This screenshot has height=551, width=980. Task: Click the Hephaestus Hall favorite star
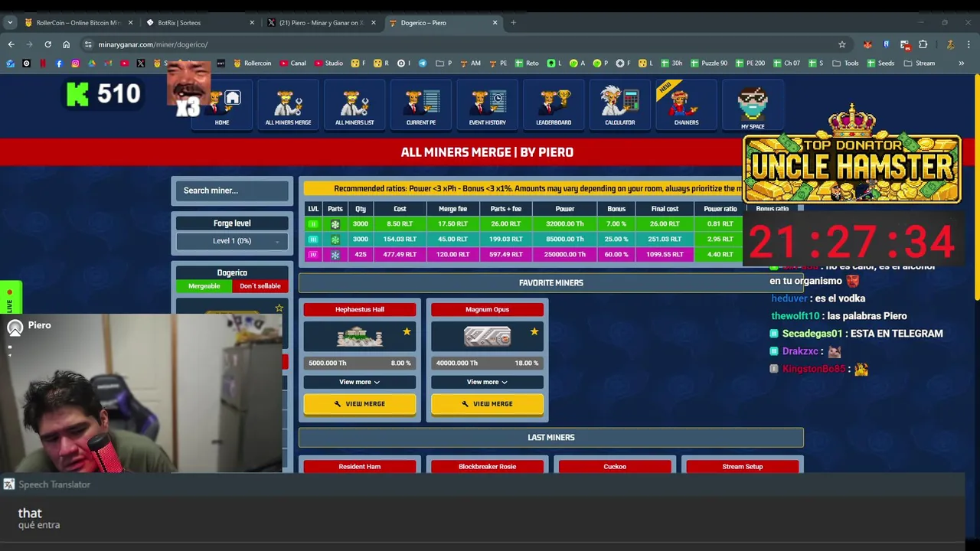click(407, 331)
